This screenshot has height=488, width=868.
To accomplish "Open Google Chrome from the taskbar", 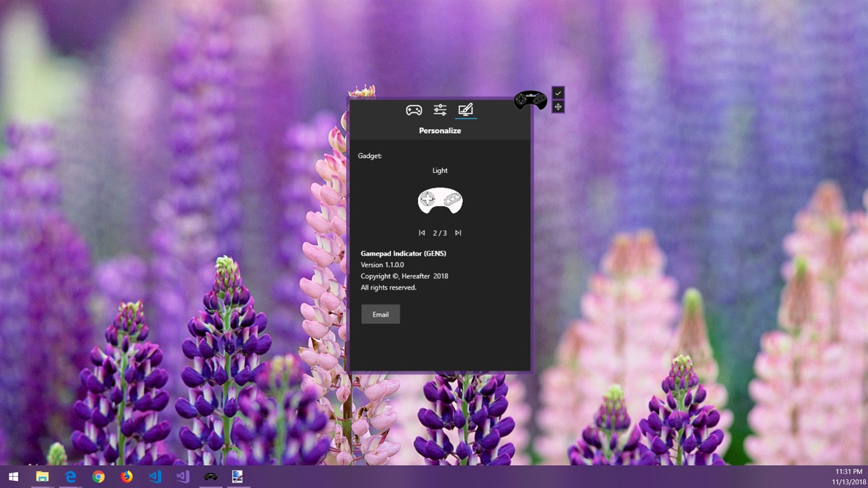I will [98, 477].
